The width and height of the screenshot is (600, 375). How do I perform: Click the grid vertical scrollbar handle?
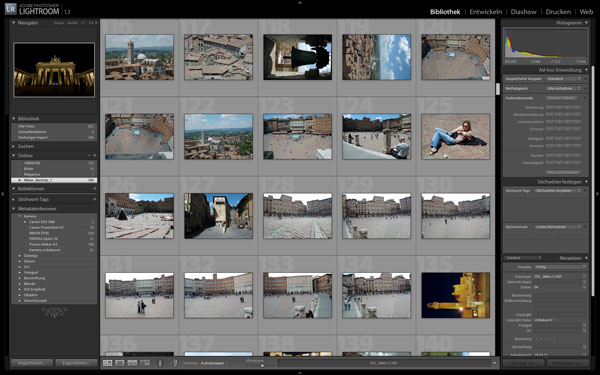pos(498,89)
